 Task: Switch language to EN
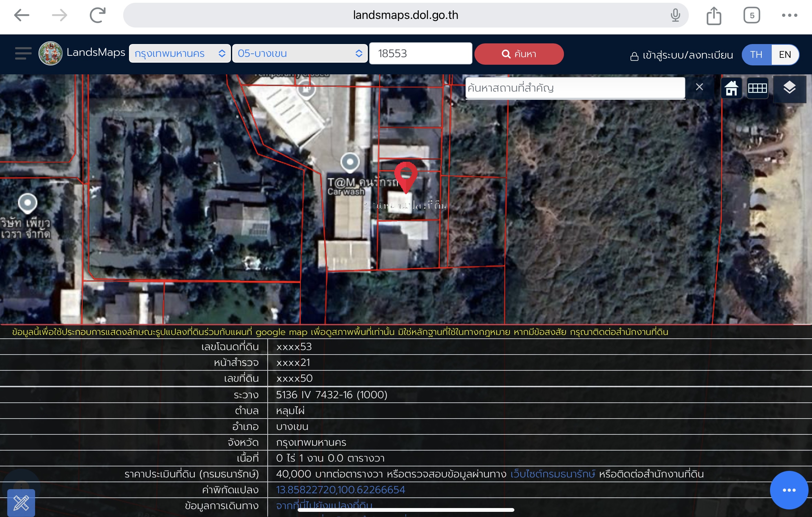[x=785, y=54]
